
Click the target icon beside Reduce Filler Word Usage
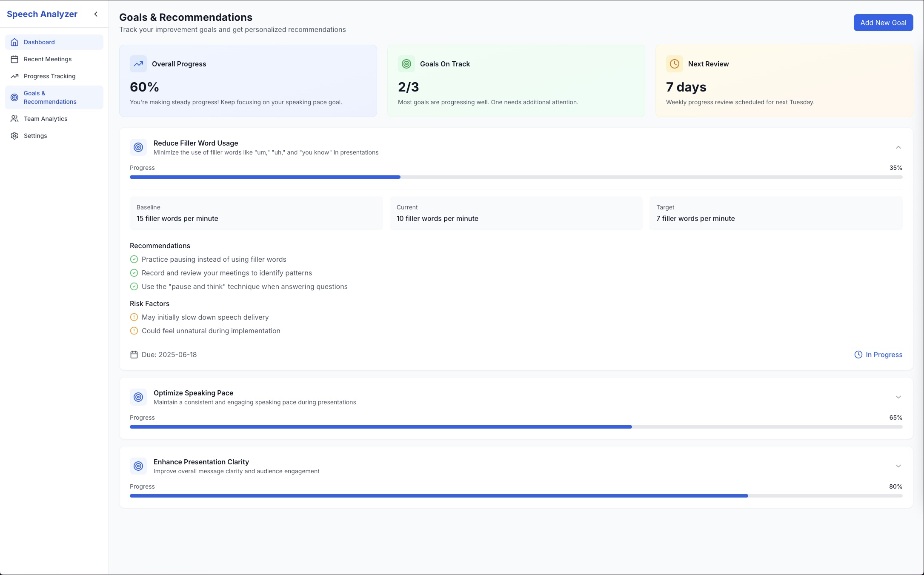(138, 147)
